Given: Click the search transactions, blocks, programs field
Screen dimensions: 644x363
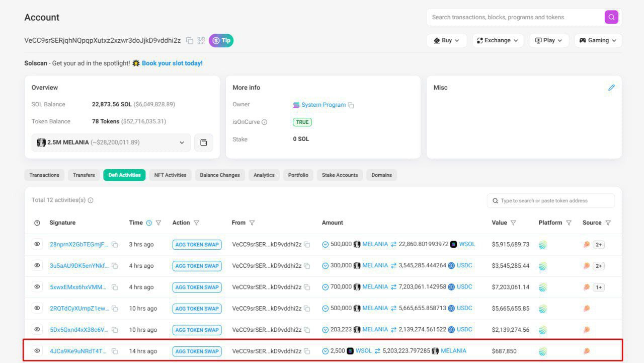Looking at the screenshot, I should [515, 17].
